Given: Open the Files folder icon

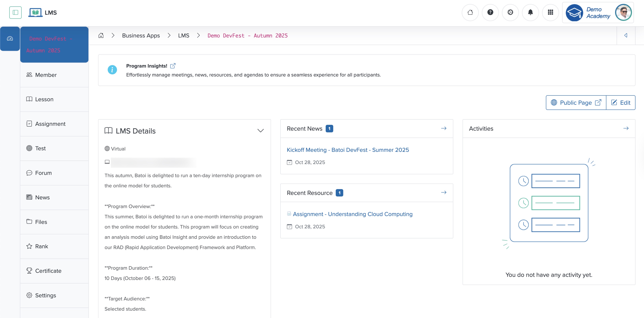Looking at the screenshot, I should click(x=29, y=222).
